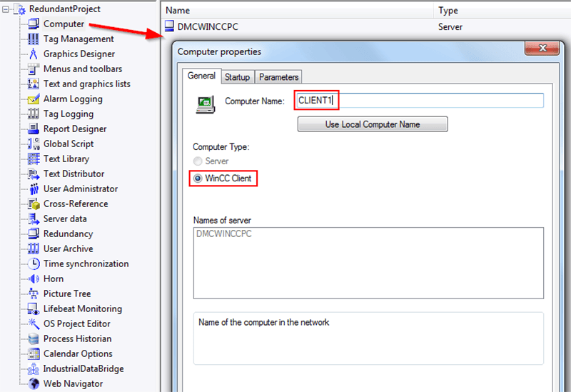
Task: Click the Computer Name input field
Action: coord(419,100)
